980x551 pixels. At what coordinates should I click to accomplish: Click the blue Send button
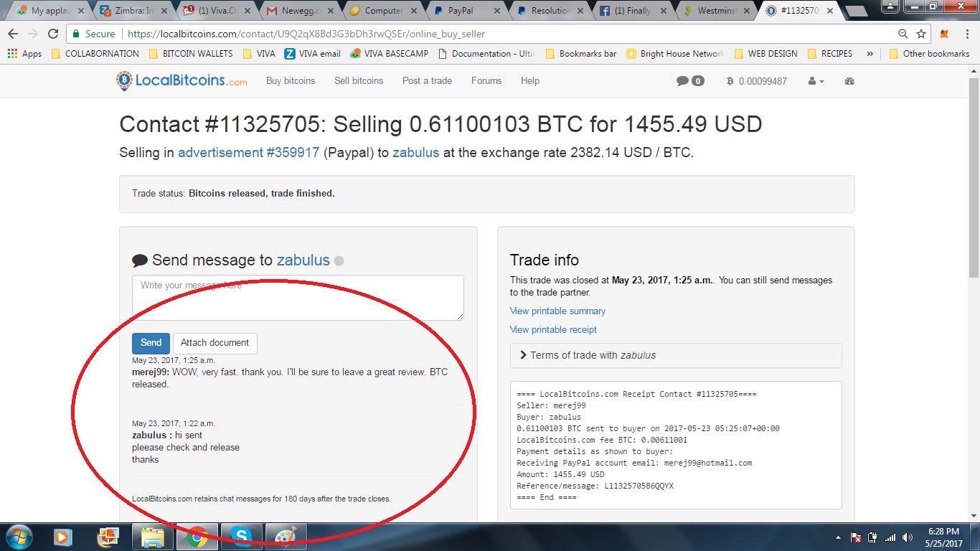point(151,343)
